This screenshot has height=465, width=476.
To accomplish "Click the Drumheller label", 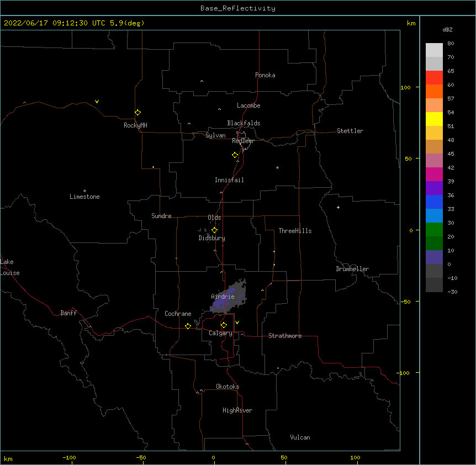I will [x=352, y=269].
